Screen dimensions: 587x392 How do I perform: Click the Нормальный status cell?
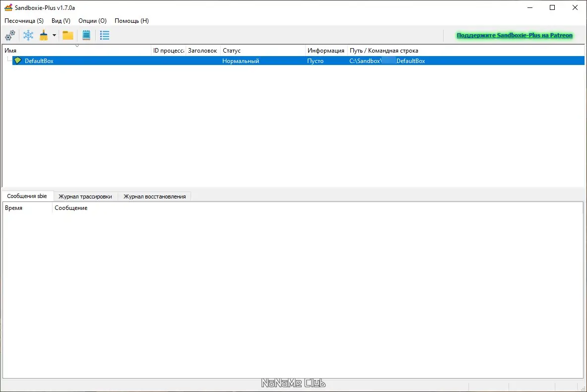click(241, 61)
